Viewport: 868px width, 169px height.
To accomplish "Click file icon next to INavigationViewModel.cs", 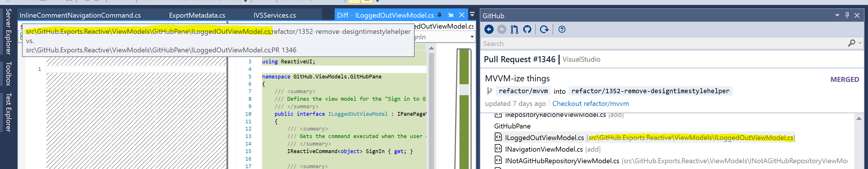I will (498, 148).
